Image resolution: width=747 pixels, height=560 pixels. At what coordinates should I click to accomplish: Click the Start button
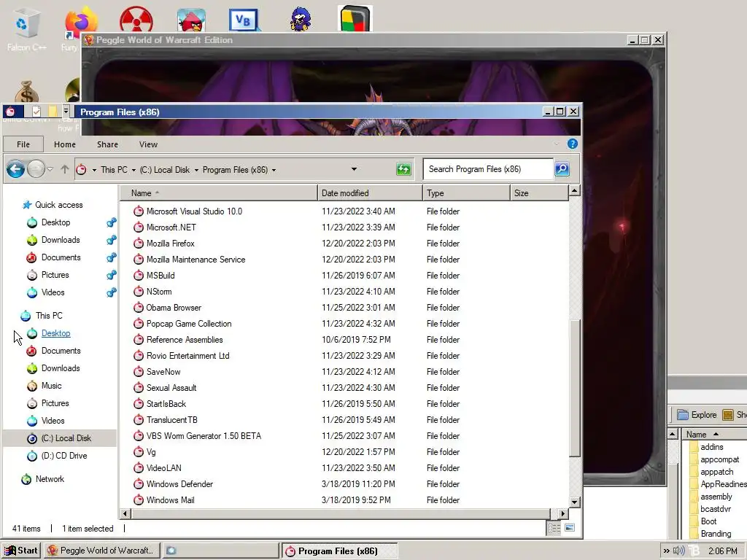click(21, 551)
